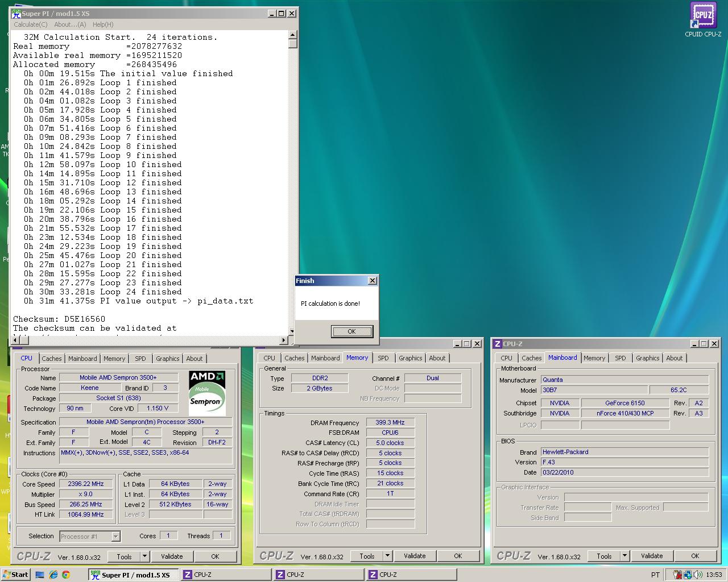Click the CAS# Latency value 5.0 clocks
Screen dimensions: 728x582
pos(390,443)
